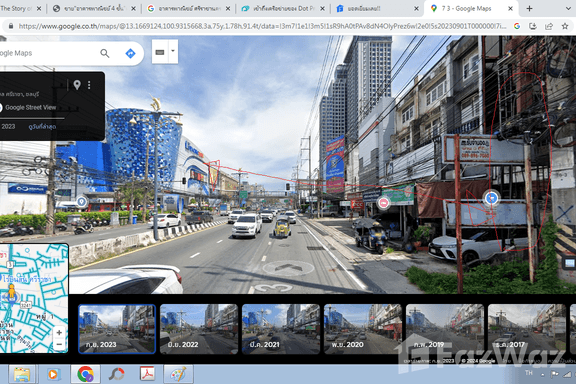Switch to 'The Story' browser tab
This screenshot has width=576, height=384.
click(x=21, y=8)
